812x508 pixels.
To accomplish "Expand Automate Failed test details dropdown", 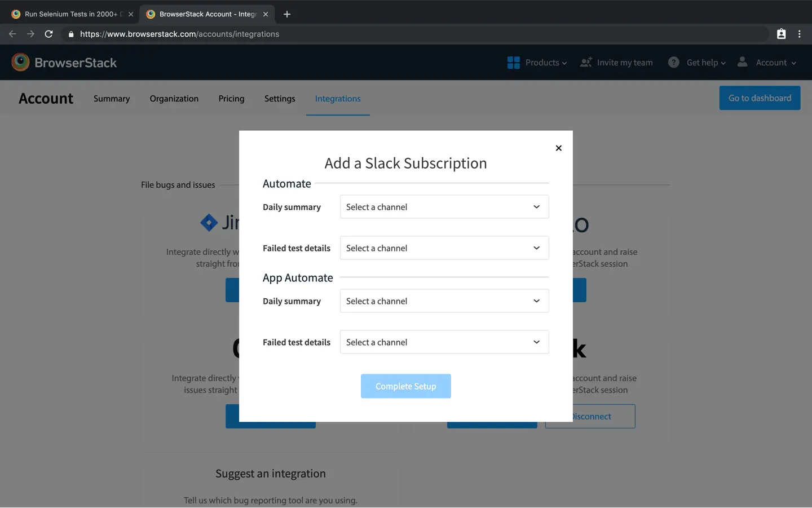I will tap(444, 248).
